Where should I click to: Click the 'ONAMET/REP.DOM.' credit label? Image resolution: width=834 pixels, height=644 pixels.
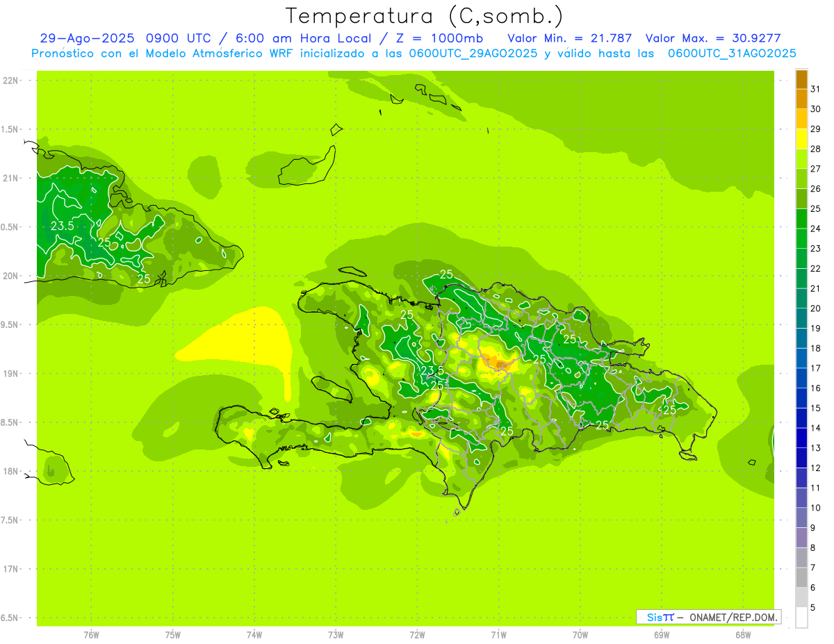coord(735,617)
